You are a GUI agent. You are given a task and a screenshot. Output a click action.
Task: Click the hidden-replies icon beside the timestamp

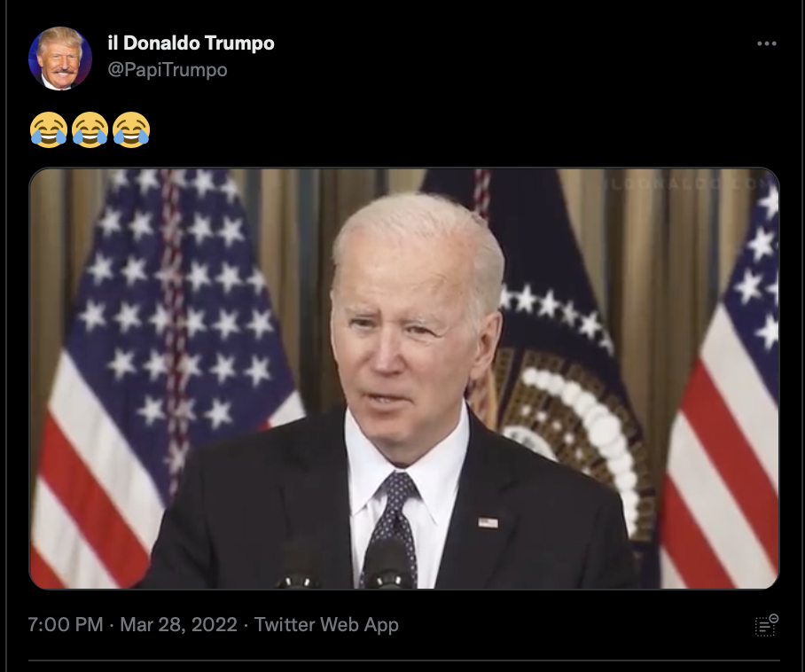click(767, 625)
